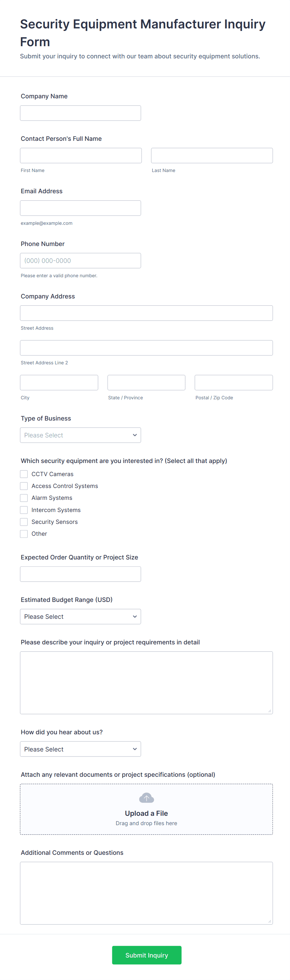Image resolution: width=290 pixels, height=980 pixels.
Task: Open the Estimated Budget Range dropdown
Action: pos(80,616)
